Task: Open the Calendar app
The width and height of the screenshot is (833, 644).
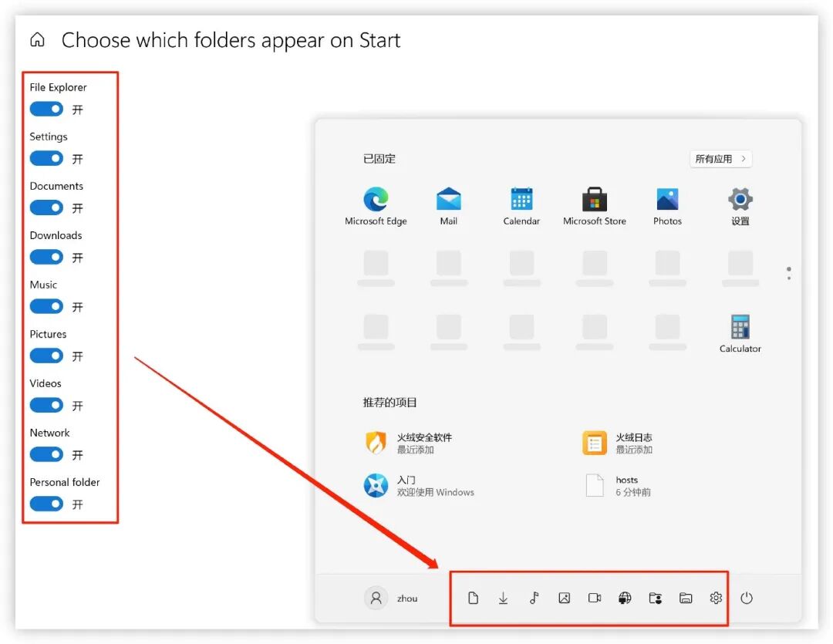Action: pos(521,206)
